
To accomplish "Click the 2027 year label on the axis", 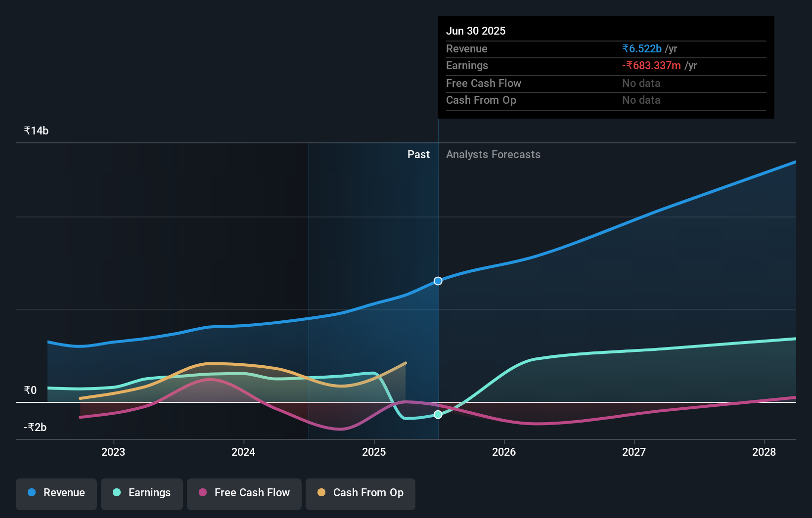I will 635,452.
